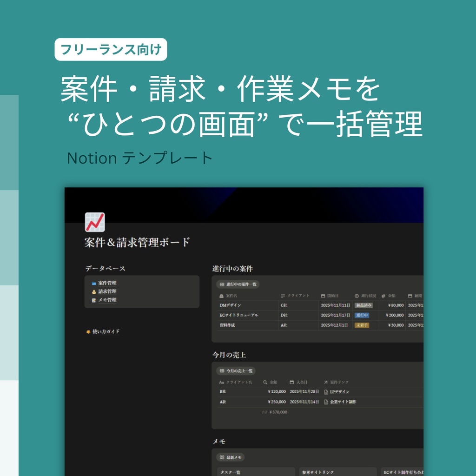Click the chart emoji page icon above 案件＆請求管理ボード
The height and width of the screenshot is (476, 476).
point(94,222)
